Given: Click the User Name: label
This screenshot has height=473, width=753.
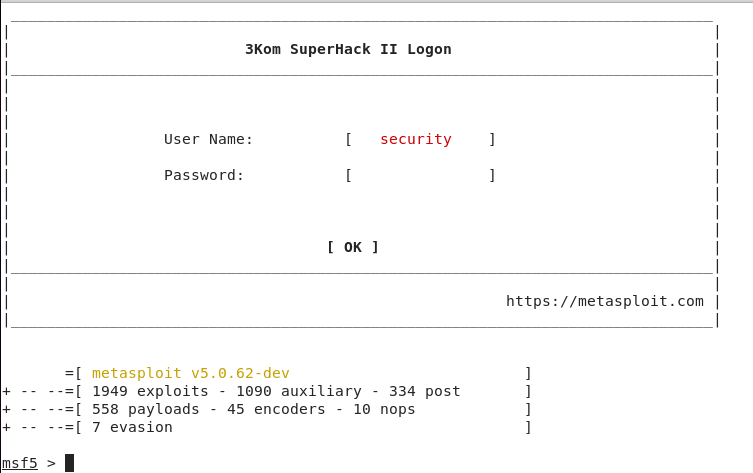Looking at the screenshot, I should [208, 139].
